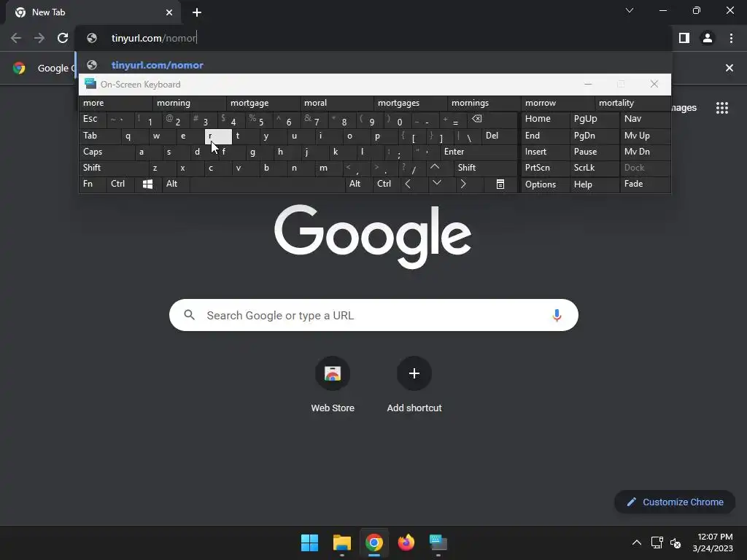
Task: Open Windows Start menu on taskbar
Action: pyautogui.click(x=309, y=542)
